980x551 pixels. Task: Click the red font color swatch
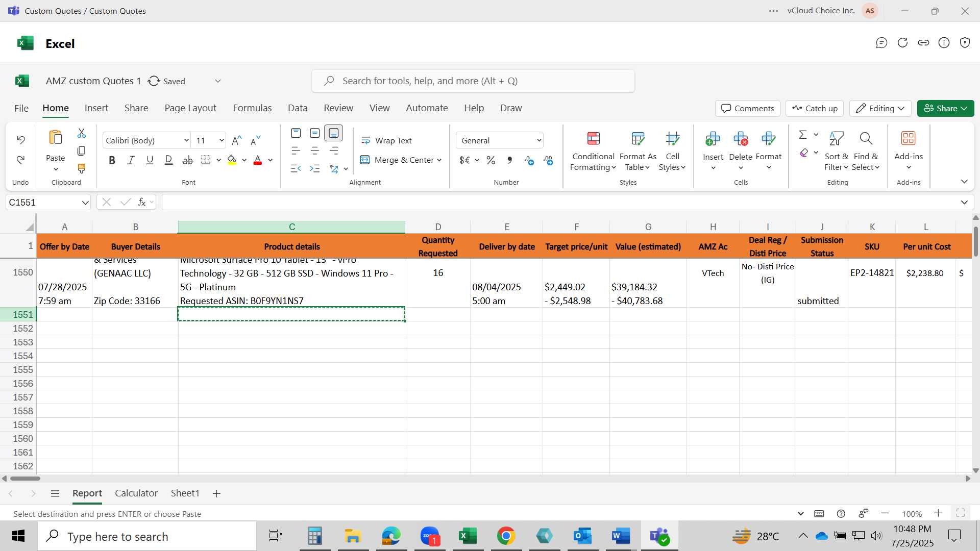[x=258, y=160]
